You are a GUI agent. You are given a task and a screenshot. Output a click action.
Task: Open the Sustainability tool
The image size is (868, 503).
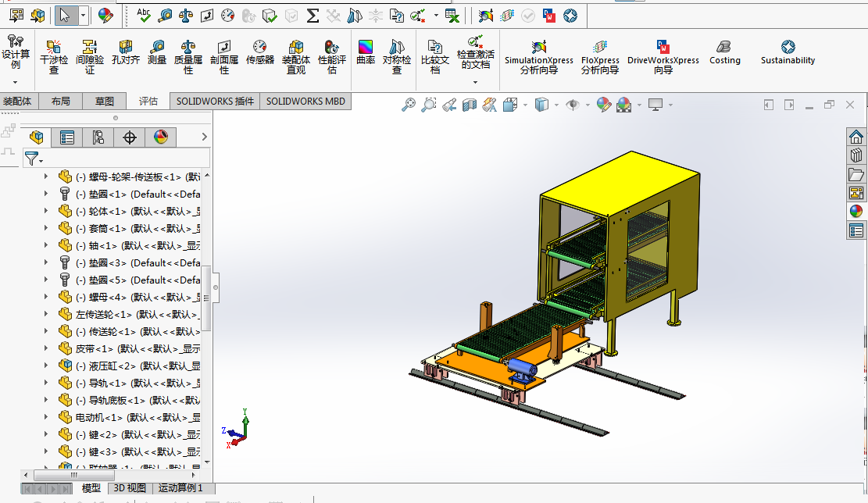[788, 52]
